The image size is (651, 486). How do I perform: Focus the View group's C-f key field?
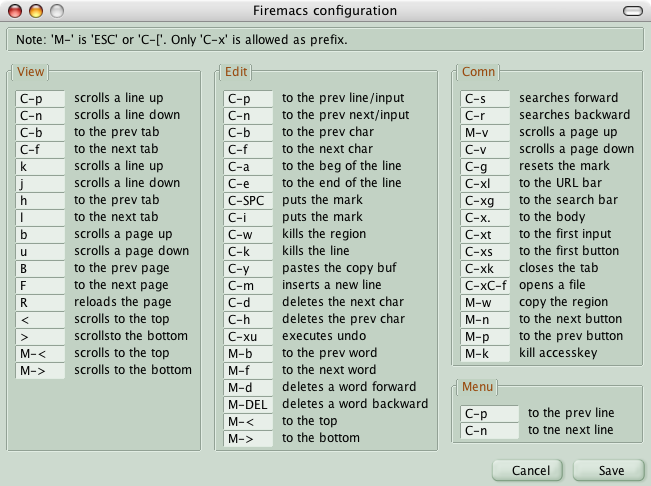click(x=40, y=150)
